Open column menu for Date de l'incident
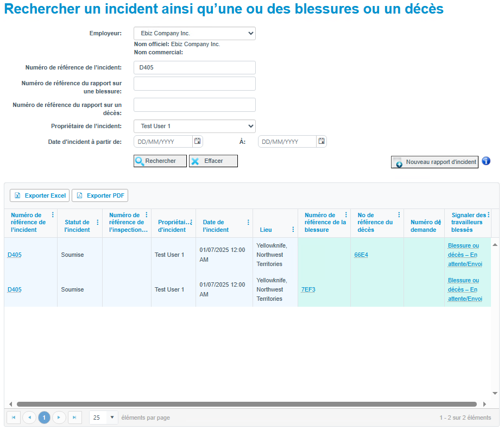The width and height of the screenshot is (504, 430). pyautogui.click(x=248, y=222)
